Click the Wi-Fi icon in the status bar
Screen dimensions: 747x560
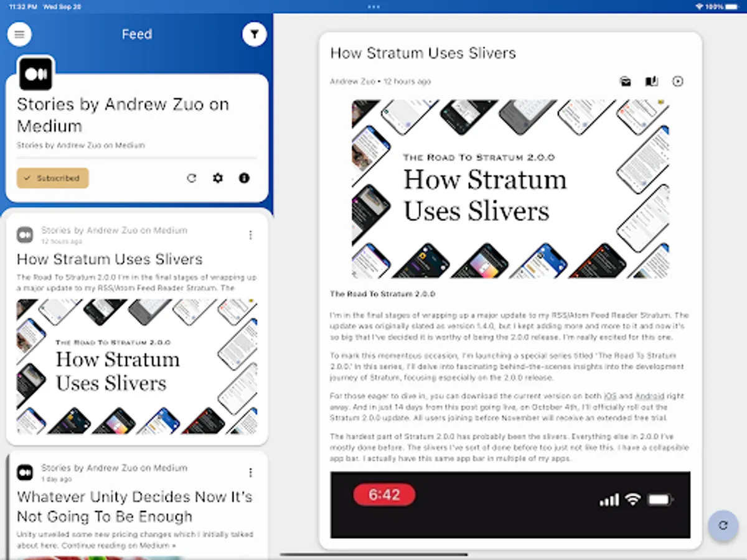pos(699,6)
